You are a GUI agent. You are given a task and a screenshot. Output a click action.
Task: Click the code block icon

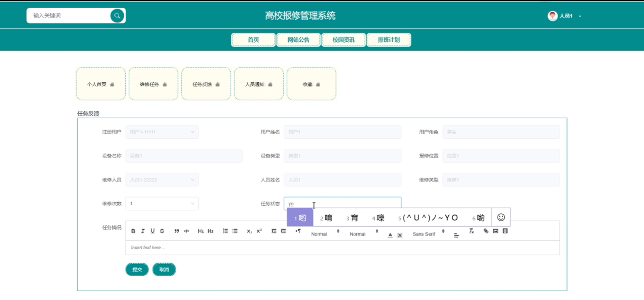186,231
